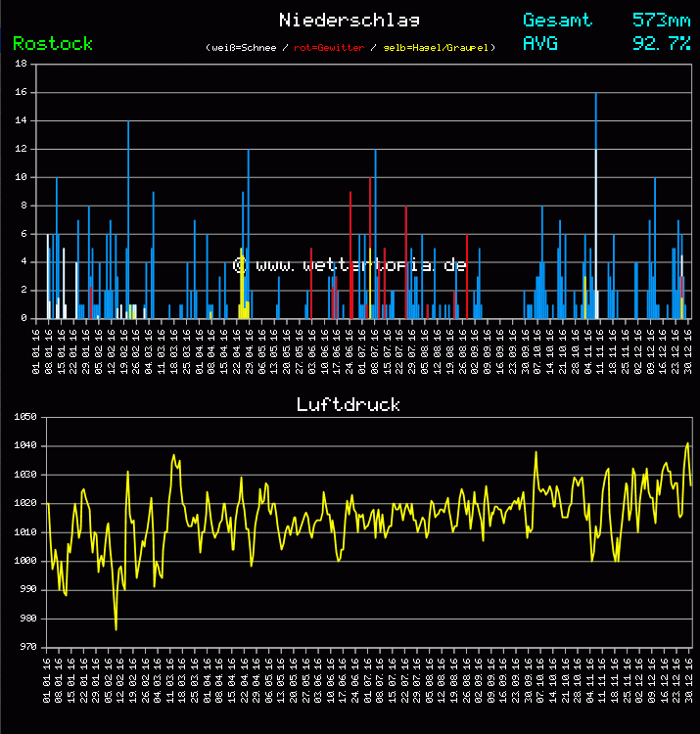This screenshot has height=734, width=700.
Task: Click the Niederschlag chart title
Action: tap(350, 20)
